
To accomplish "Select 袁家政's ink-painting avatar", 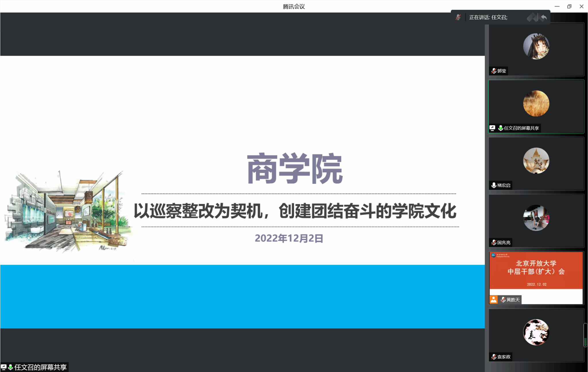I will click(x=536, y=332).
